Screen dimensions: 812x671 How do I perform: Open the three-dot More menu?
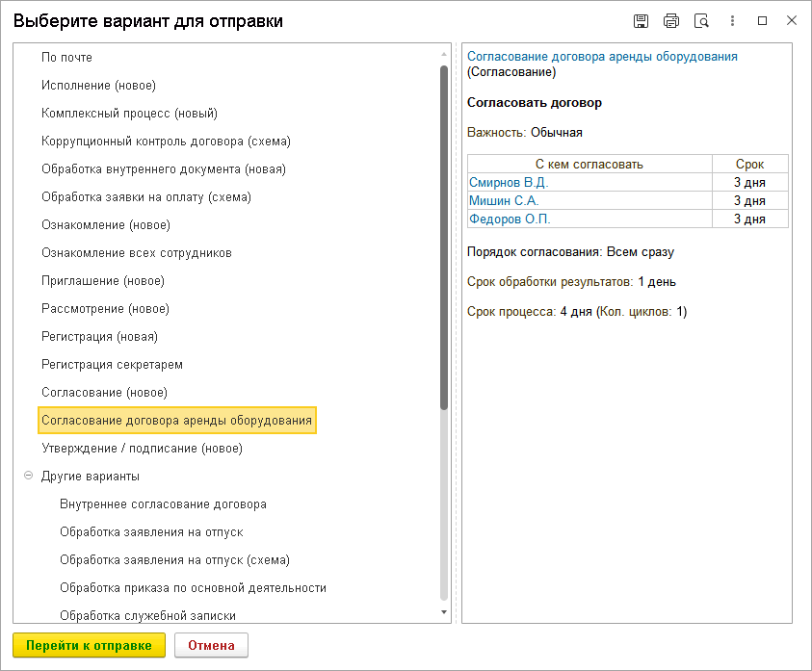(x=732, y=21)
